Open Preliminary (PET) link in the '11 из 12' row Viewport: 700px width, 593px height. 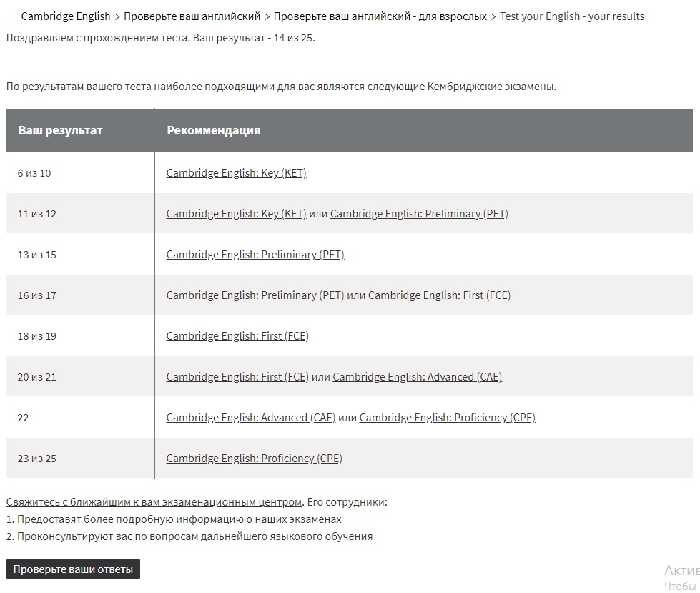419,214
